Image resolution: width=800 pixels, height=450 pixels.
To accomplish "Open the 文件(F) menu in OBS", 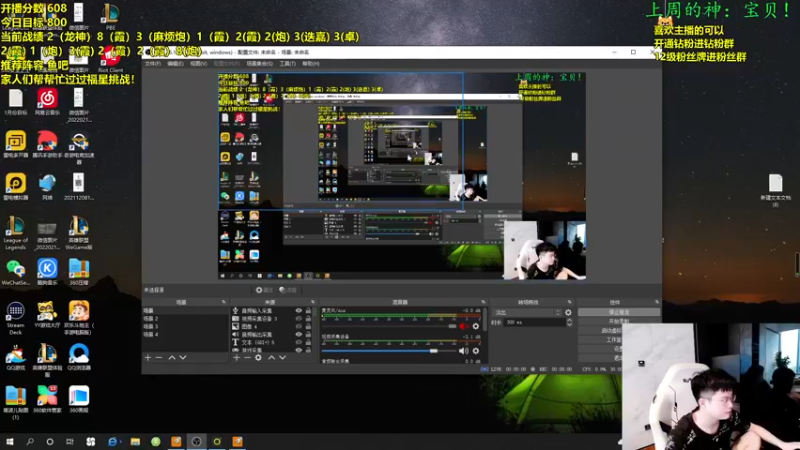I will click(x=153, y=64).
